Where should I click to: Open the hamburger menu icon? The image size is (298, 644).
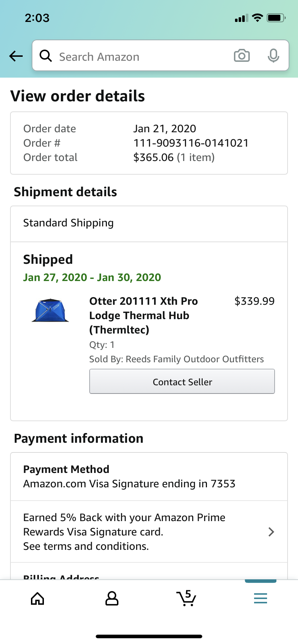click(261, 598)
